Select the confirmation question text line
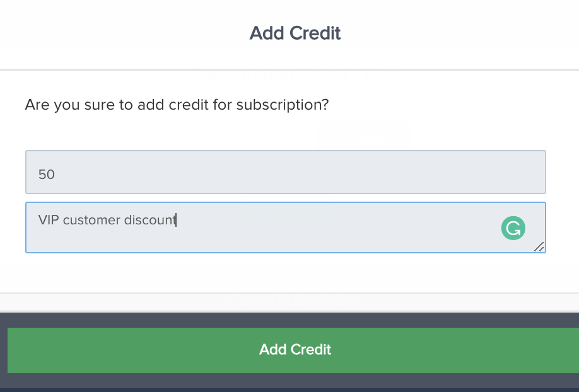The image size is (579, 392). (177, 105)
